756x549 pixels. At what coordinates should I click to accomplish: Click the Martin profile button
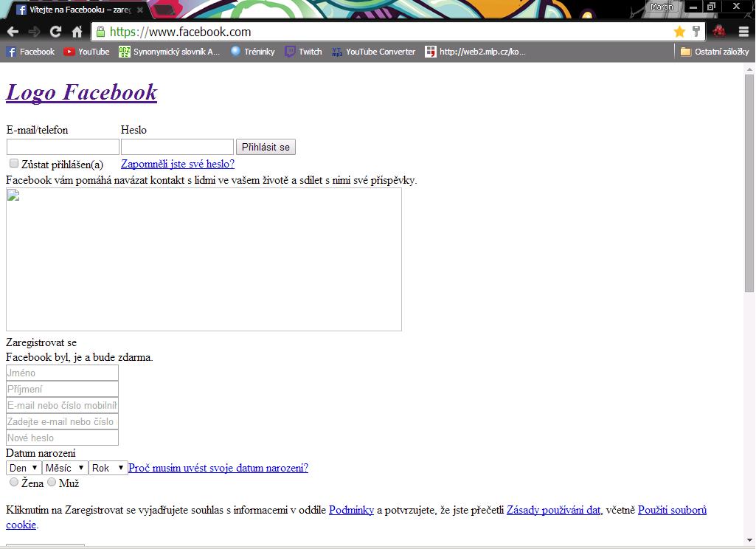(662, 7)
